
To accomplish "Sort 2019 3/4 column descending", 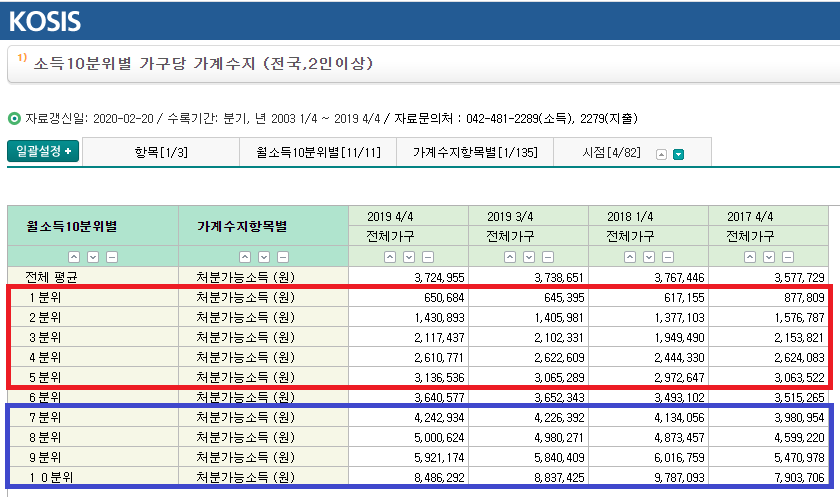I will (x=528, y=257).
